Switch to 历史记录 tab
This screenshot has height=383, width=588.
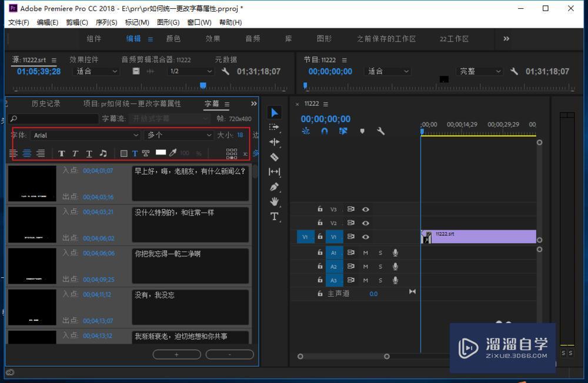[x=46, y=103]
